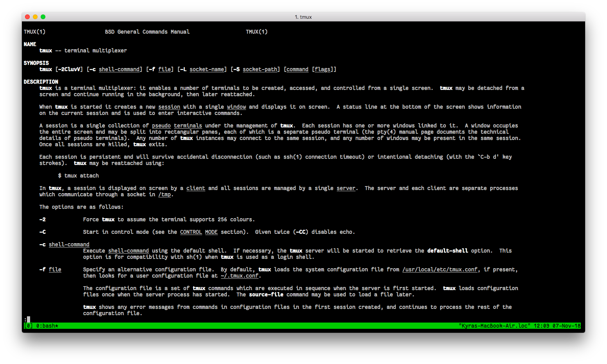This screenshot has width=607, height=364.
Task: Click the /tmp path link
Action: (x=165, y=194)
